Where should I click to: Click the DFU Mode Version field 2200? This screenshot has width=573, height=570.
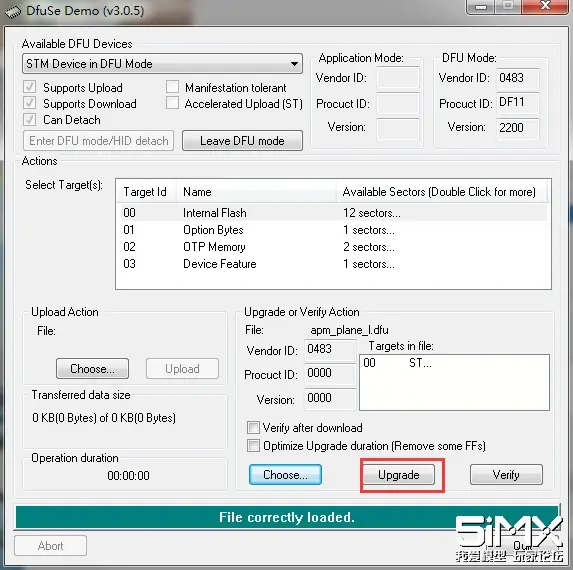coord(517,128)
